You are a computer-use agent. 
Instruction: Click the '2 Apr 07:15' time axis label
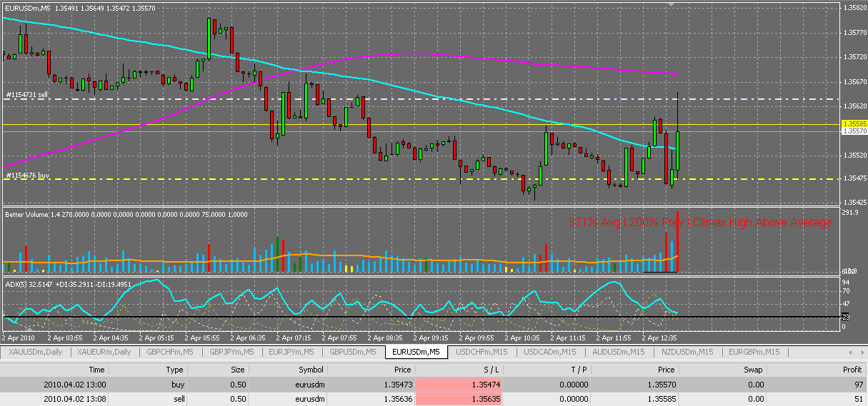click(x=294, y=338)
